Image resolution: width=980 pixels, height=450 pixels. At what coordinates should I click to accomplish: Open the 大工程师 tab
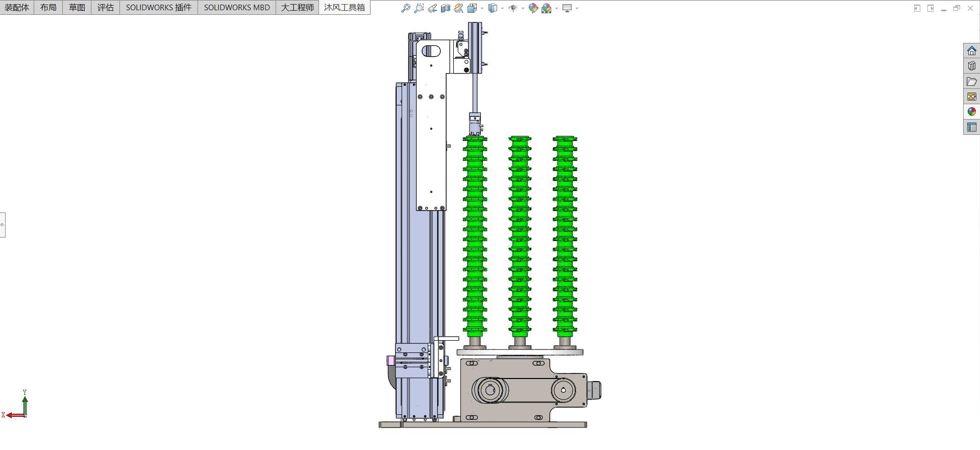click(x=298, y=7)
